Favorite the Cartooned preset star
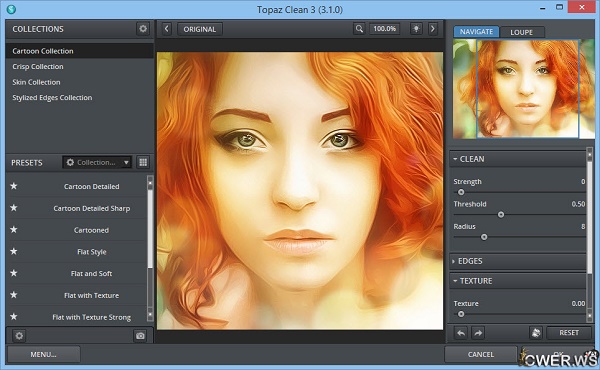Image resolution: width=600 pixels, height=370 pixels. click(x=14, y=230)
